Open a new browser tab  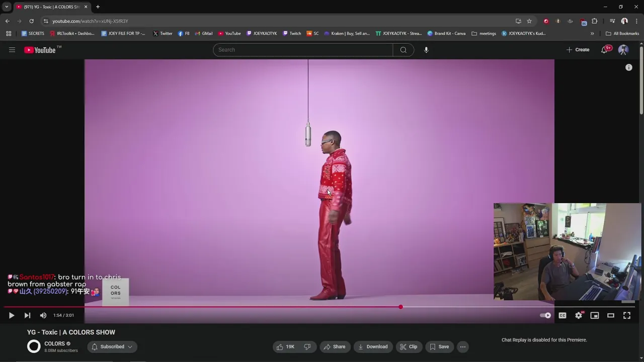tap(98, 7)
